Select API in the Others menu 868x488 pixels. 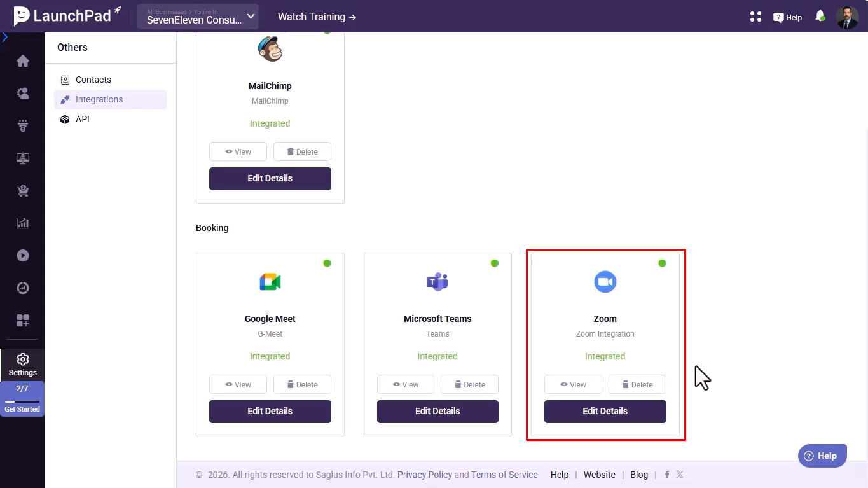[82, 119]
